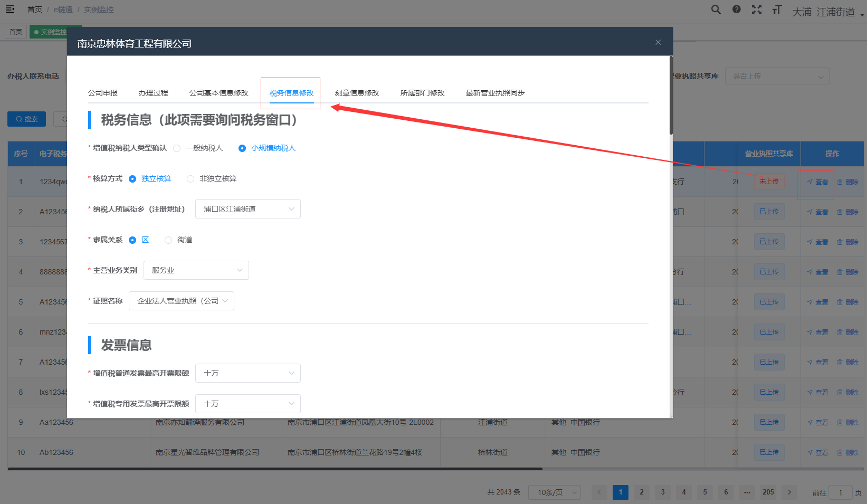867x504 pixels.
Task: Click the page jump number input
Action: point(840,492)
